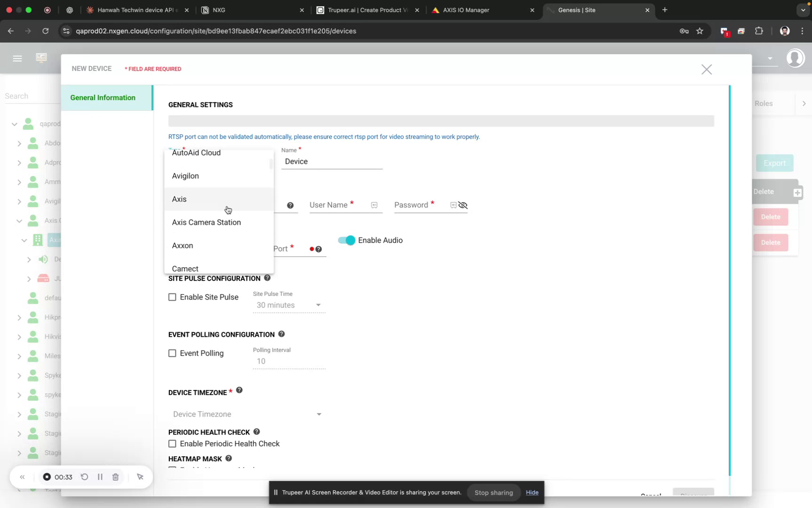Check the Enable Periodic Health Check box
812x508 pixels.
pos(172,444)
